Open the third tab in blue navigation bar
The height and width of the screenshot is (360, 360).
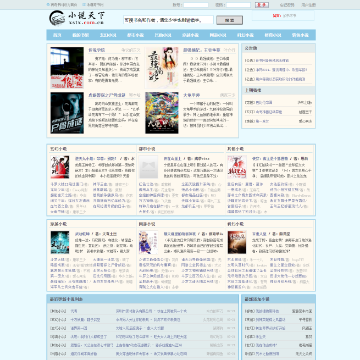tap(108, 35)
